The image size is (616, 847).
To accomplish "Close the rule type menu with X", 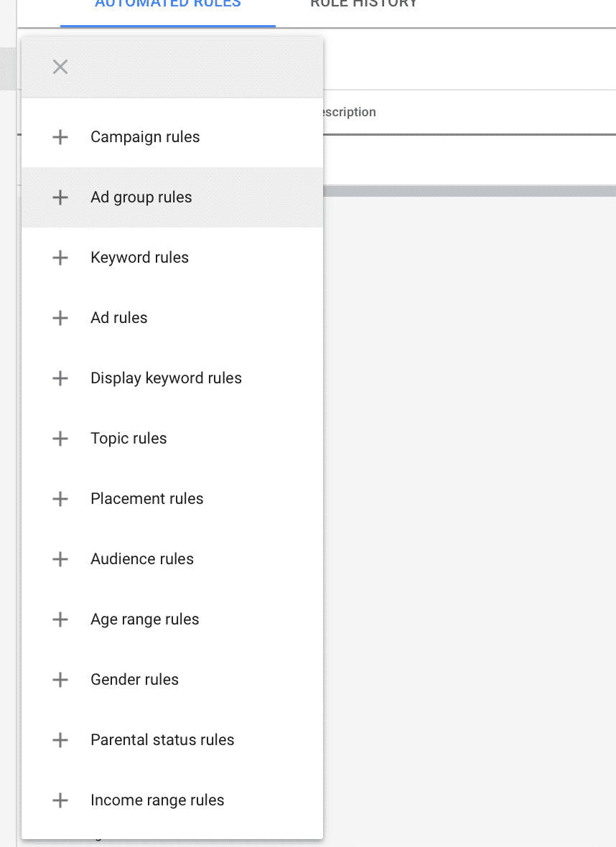I will (60, 67).
